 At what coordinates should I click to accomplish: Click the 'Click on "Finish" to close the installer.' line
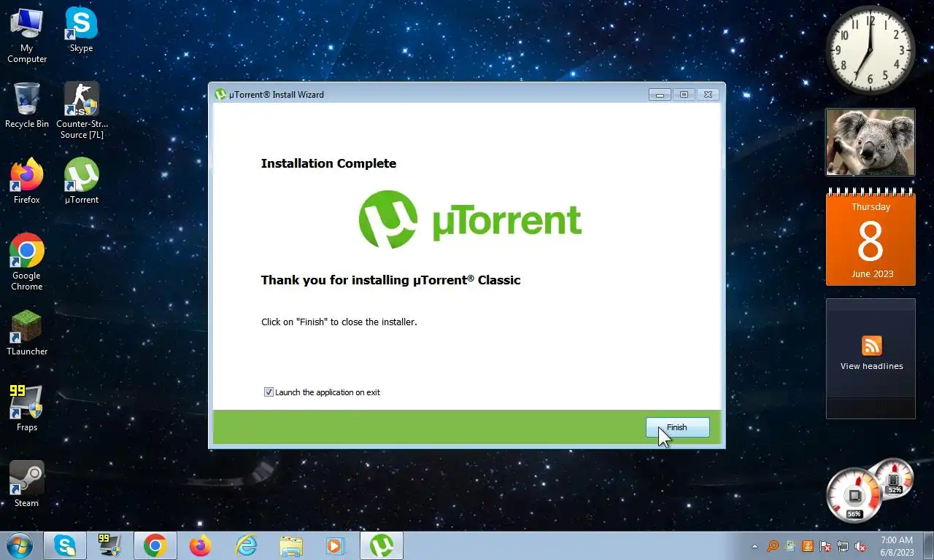[339, 322]
